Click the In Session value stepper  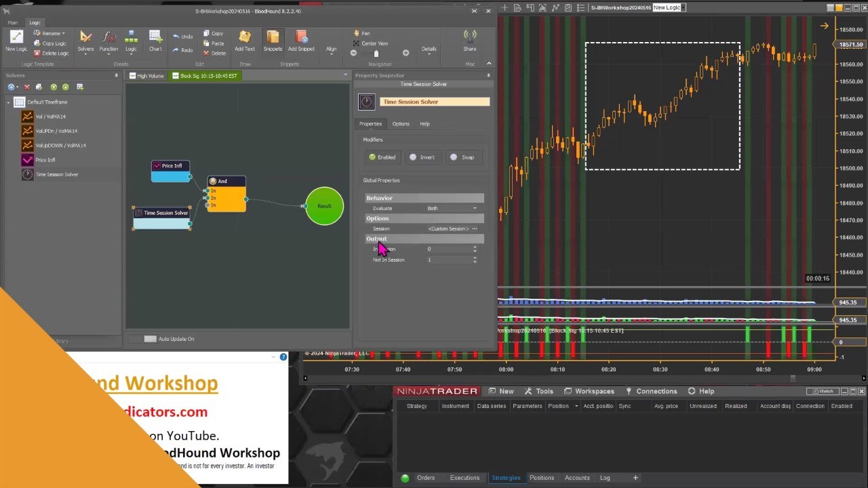475,249
